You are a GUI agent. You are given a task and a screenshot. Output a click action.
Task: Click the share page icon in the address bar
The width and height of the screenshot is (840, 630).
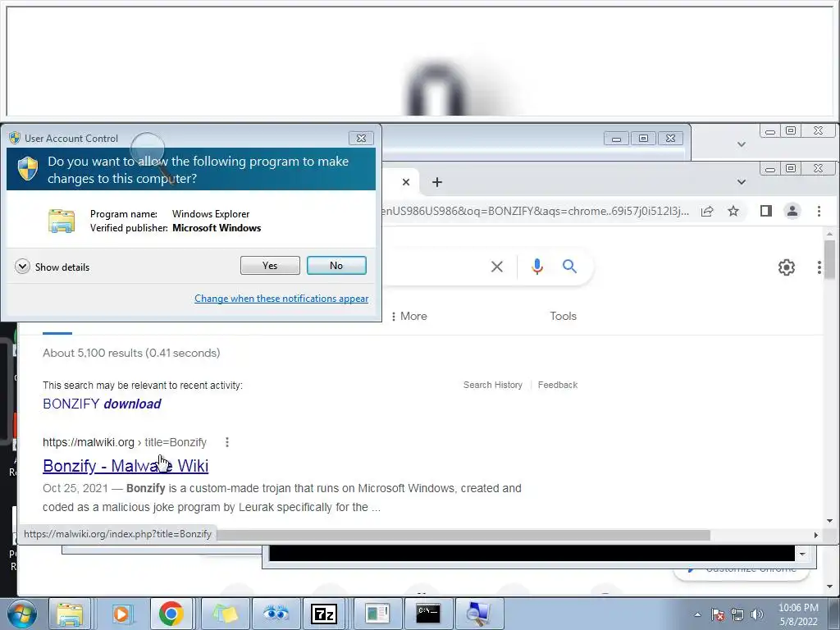pos(707,211)
